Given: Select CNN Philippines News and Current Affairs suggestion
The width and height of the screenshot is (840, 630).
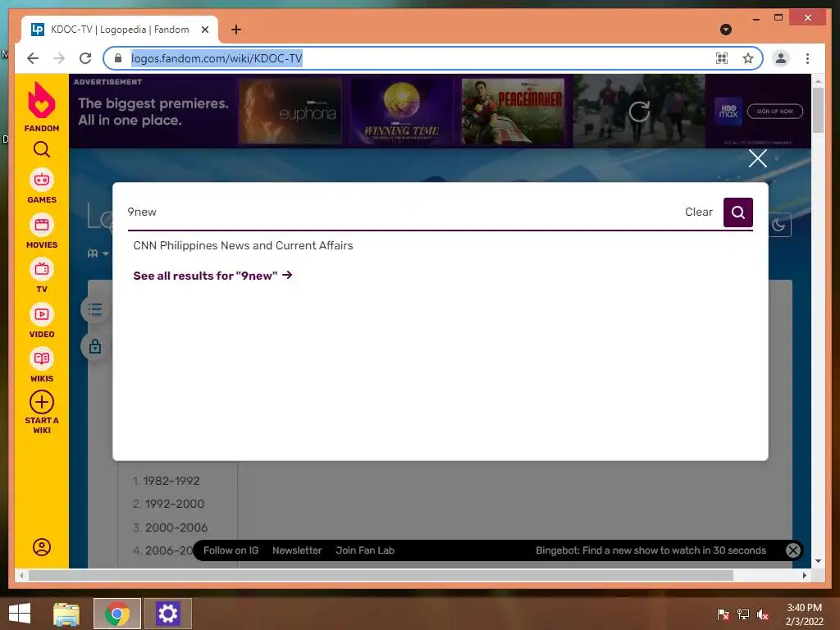Looking at the screenshot, I should (243, 245).
